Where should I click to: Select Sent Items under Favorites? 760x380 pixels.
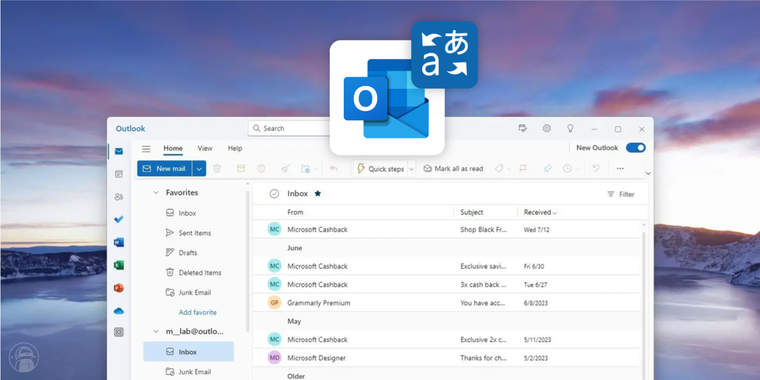coord(194,233)
